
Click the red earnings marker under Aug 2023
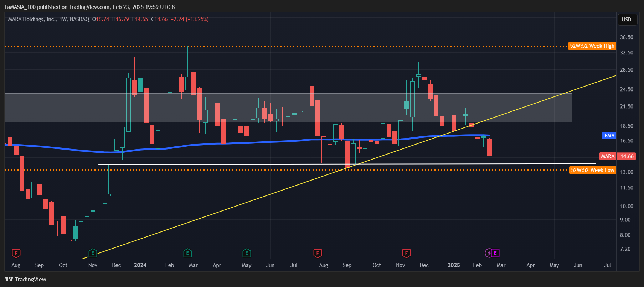[16, 254]
